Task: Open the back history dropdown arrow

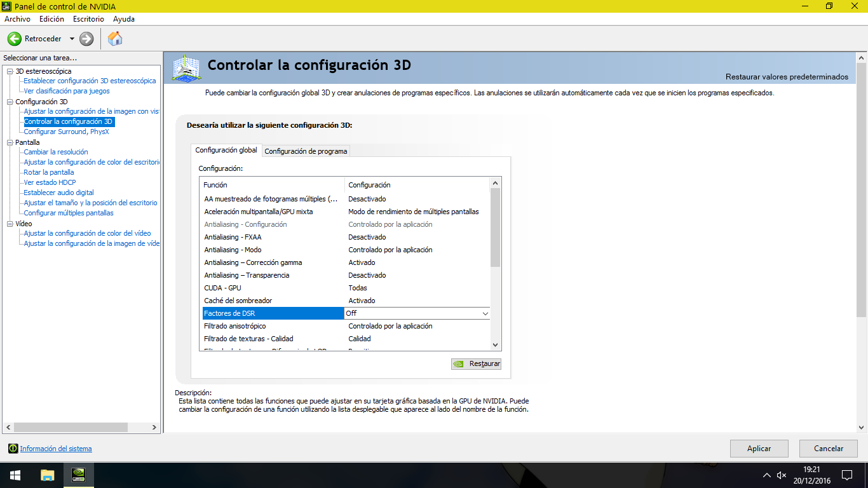Action: click(x=72, y=39)
